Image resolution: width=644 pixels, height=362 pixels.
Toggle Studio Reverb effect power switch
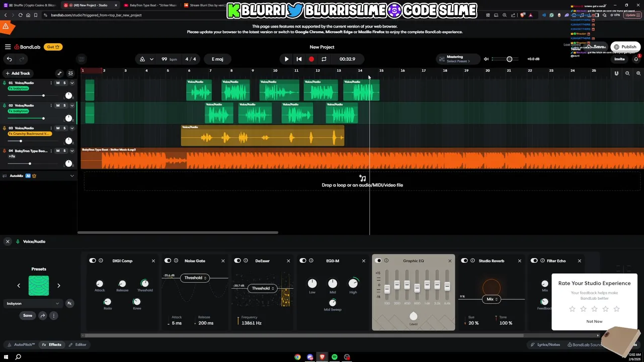pyautogui.click(x=464, y=261)
